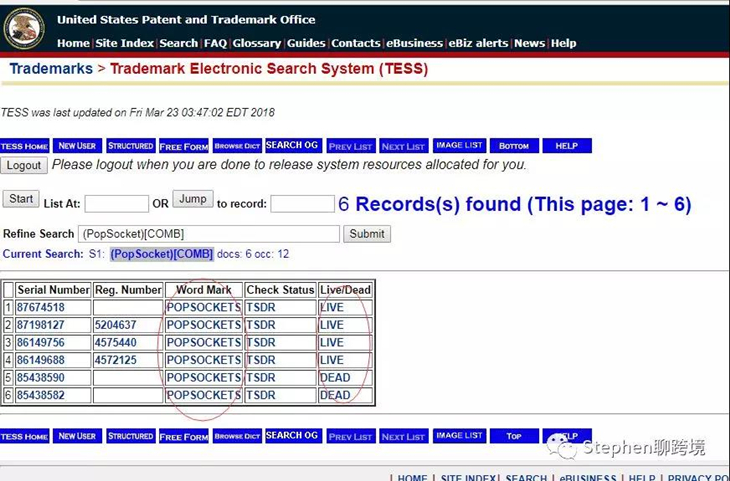
Task: Click DEAD status in row 5
Action: click(335, 378)
